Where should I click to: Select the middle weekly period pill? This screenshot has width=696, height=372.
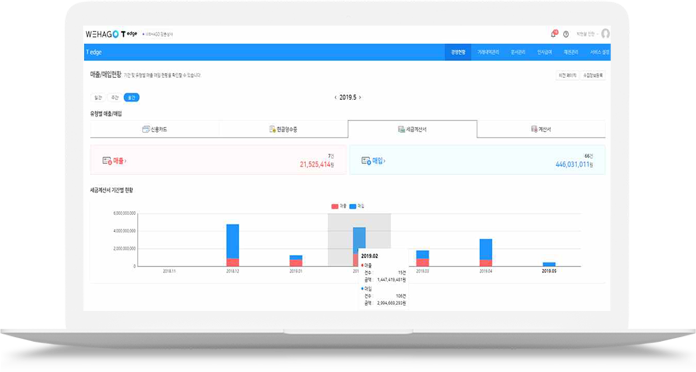pos(115,97)
